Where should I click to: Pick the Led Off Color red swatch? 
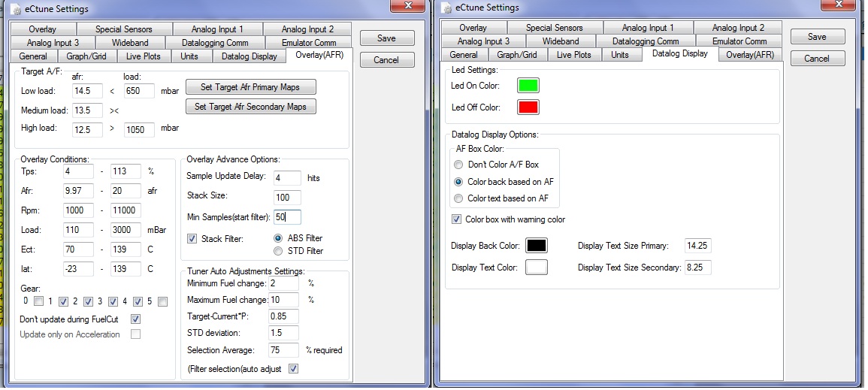[528, 107]
